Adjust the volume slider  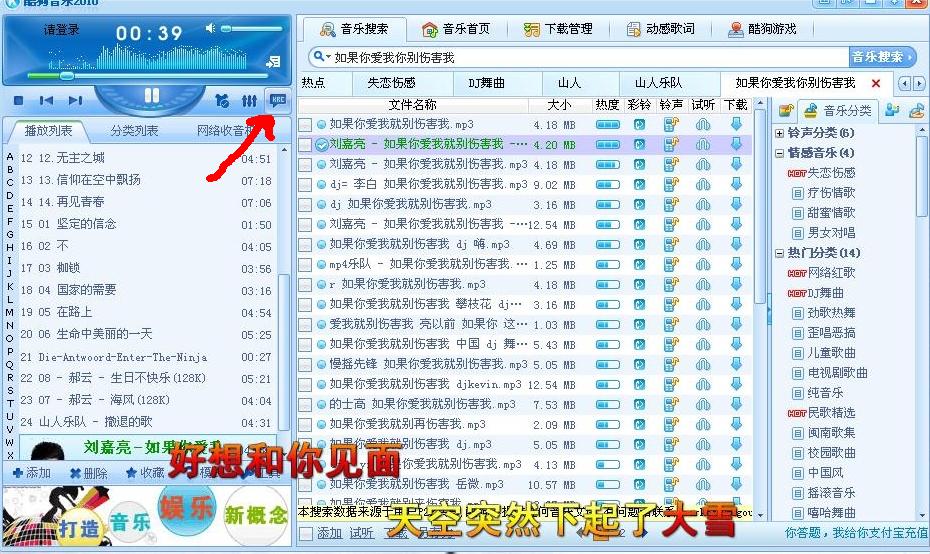click(252, 28)
